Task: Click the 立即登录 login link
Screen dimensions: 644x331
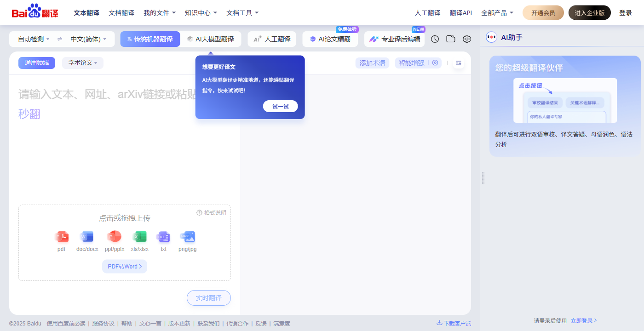Action: 583,321
